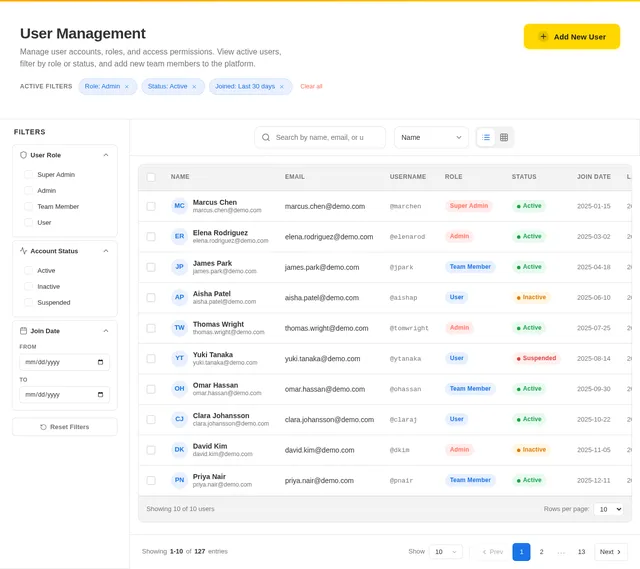This screenshot has height=569, width=640.
Task: Check the Super Admin role filter
Action: coord(29,175)
